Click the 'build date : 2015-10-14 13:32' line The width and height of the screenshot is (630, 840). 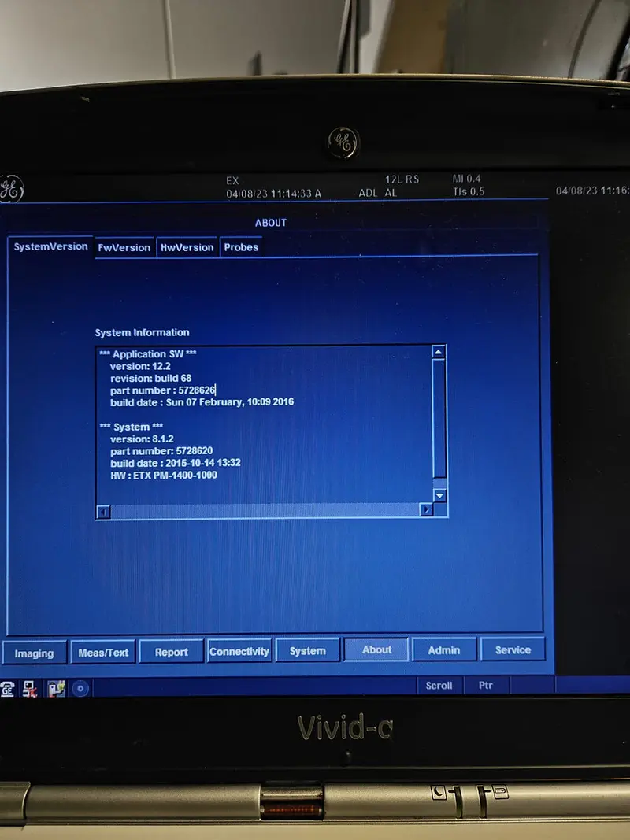point(175,463)
